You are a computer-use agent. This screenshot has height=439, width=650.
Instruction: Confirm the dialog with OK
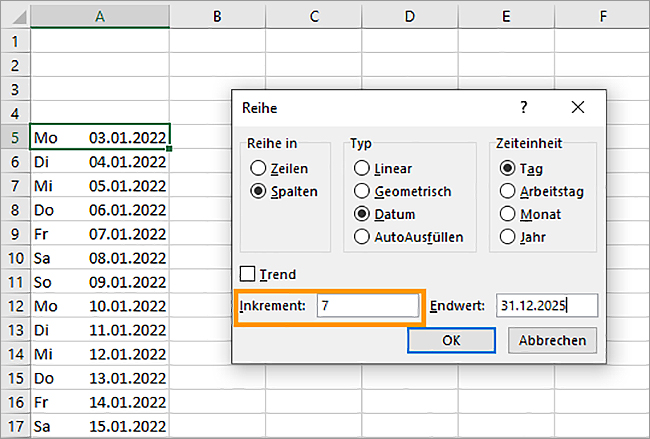point(451,341)
